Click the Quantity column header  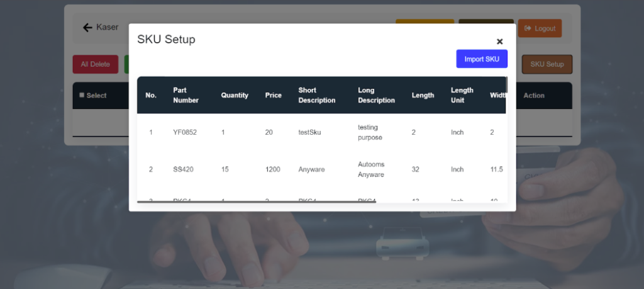tap(235, 95)
